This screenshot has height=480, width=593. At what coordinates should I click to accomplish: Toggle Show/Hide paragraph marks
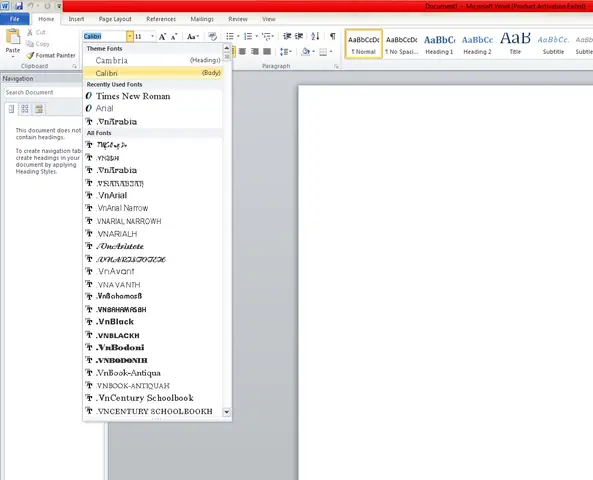[332, 36]
